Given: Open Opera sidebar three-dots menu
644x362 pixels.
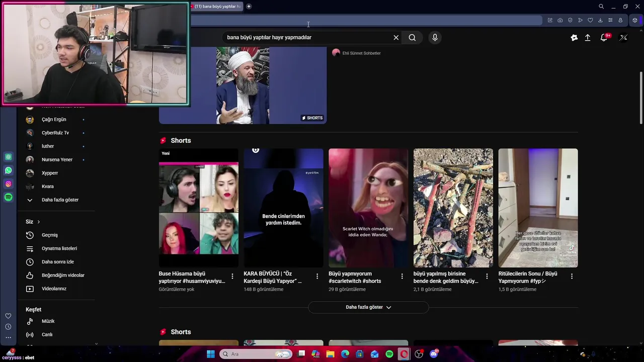Looking at the screenshot, I should click(x=8, y=337).
